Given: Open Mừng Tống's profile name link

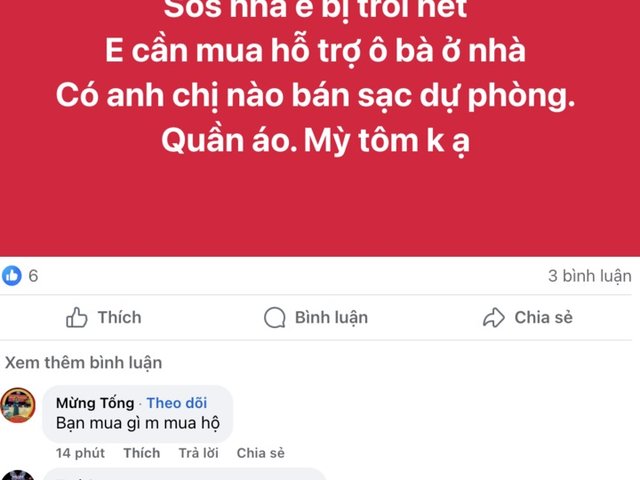Looking at the screenshot, I should pyautogui.click(x=95, y=403).
